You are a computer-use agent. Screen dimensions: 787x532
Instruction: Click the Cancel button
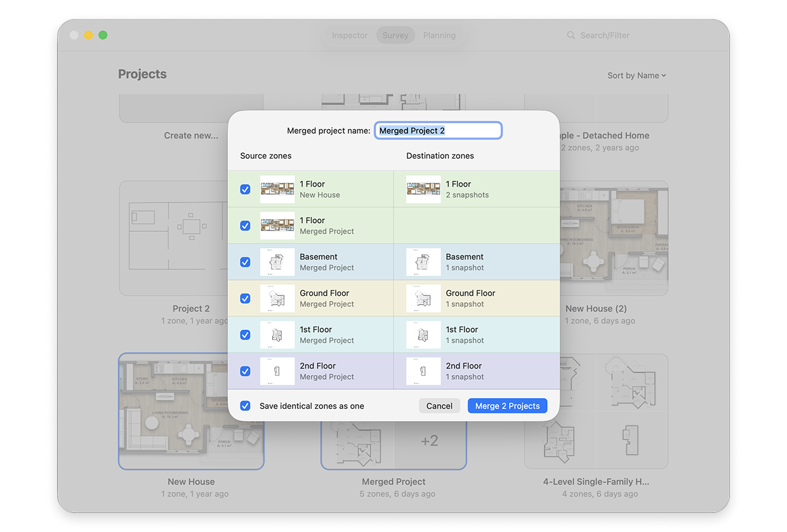[439, 406]
